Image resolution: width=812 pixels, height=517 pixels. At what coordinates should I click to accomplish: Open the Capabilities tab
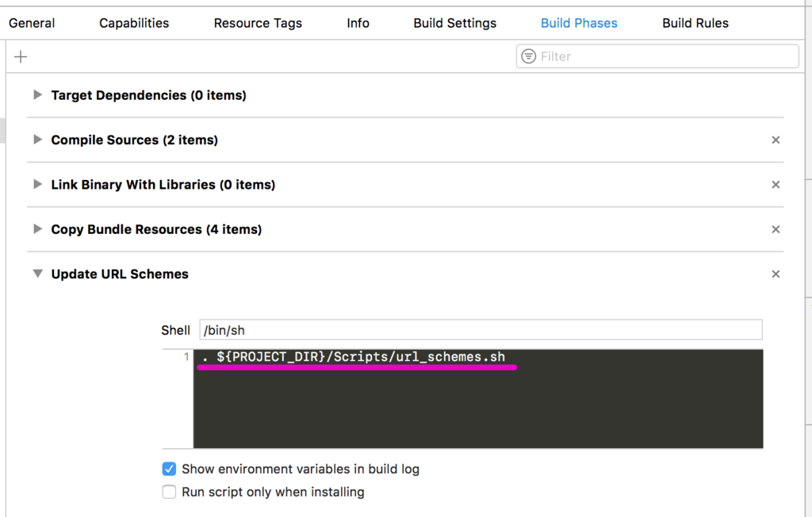pyautogui.click(x=134, y=23)
